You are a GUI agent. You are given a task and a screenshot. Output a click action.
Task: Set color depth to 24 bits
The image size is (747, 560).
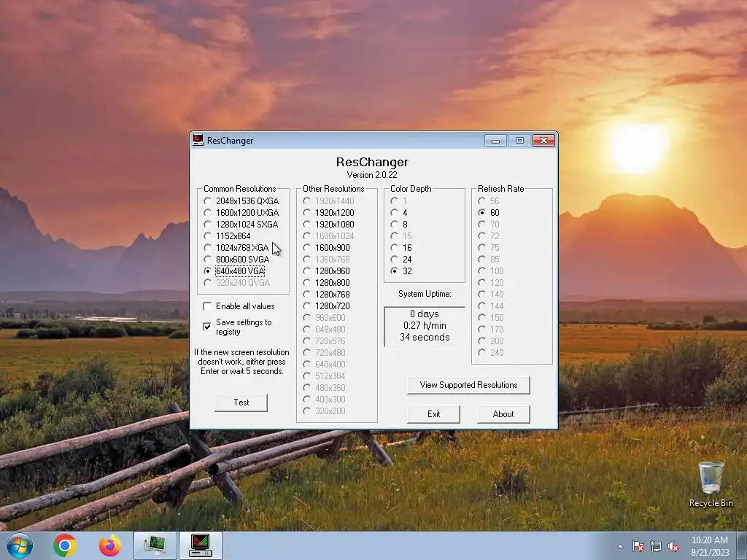pyautogui.click(x=401, y=260)
